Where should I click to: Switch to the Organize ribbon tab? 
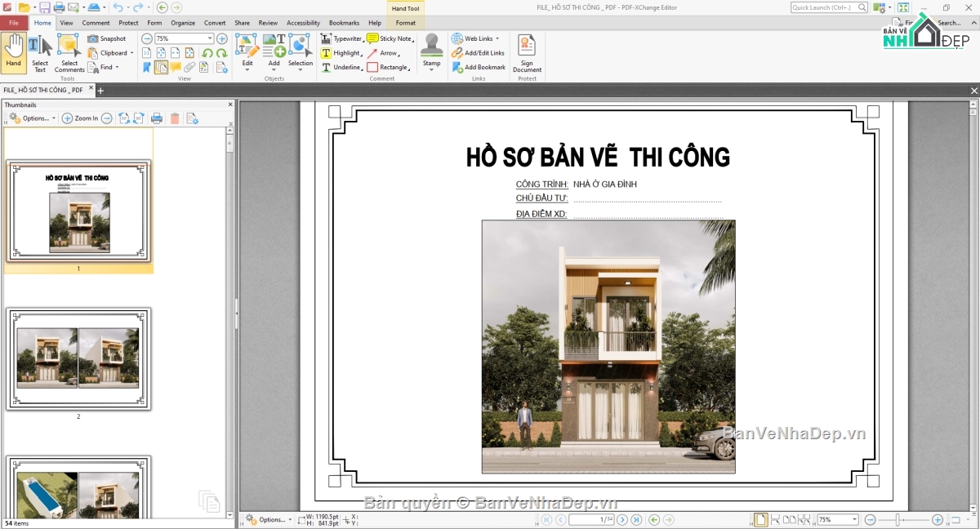[183, 23]
